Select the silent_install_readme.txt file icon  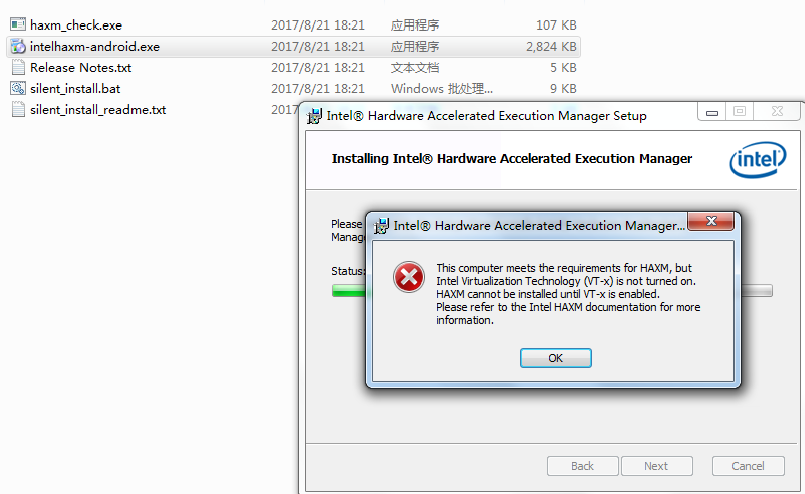(18, 109)
